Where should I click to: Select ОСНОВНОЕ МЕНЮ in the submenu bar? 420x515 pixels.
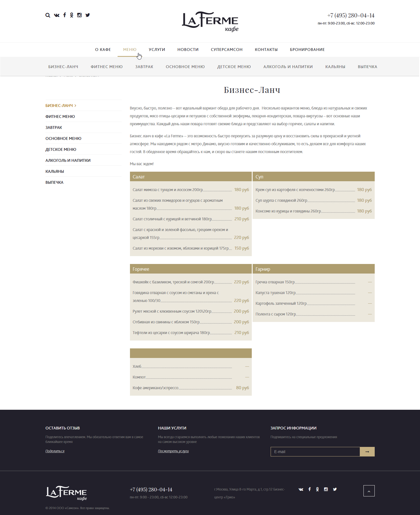(185, 67)
